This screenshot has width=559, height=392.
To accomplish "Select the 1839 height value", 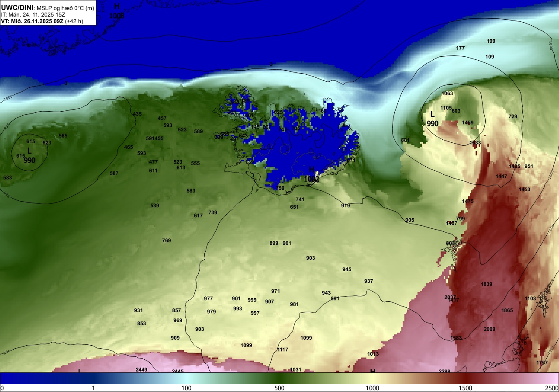I will (x=487, y=284).
